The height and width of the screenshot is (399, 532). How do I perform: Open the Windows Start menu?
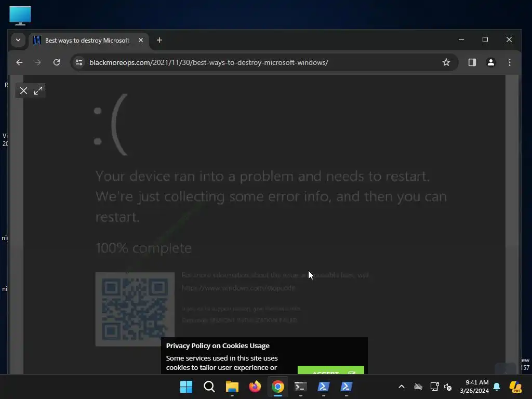point(187,387)
